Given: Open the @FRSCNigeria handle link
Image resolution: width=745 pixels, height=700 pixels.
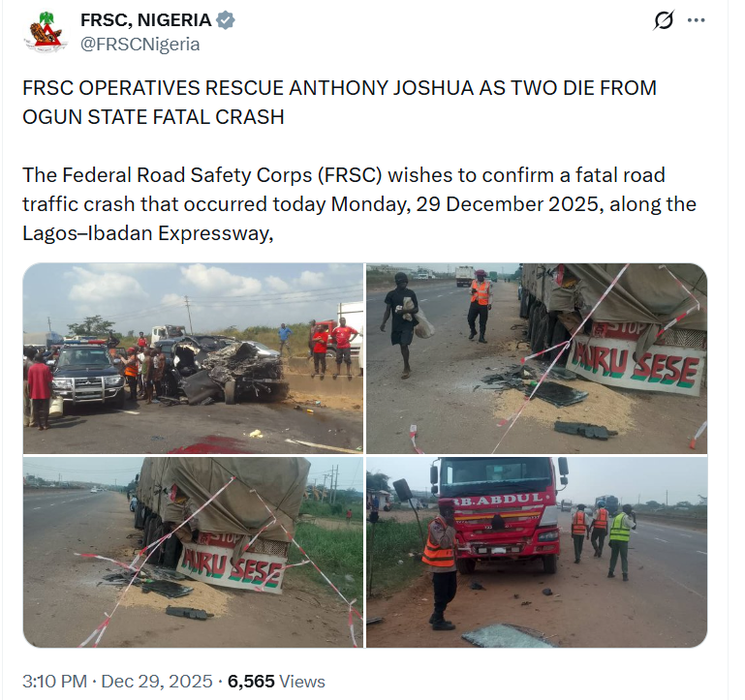Looking at the screenshot, I should tap(140, 45).
